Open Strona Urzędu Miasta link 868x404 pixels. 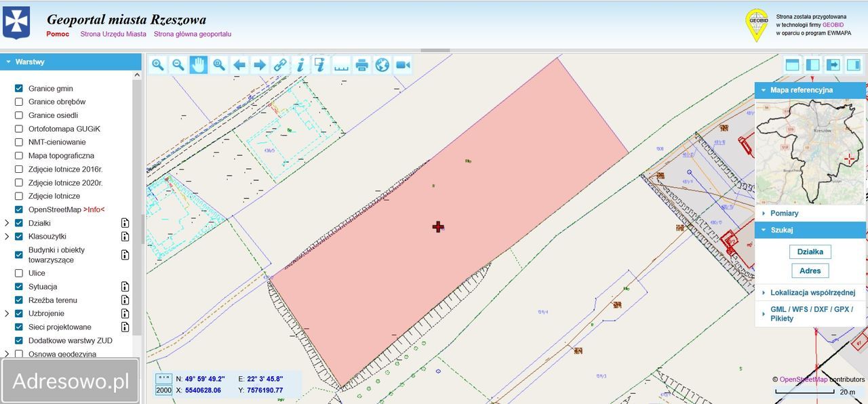113,34
